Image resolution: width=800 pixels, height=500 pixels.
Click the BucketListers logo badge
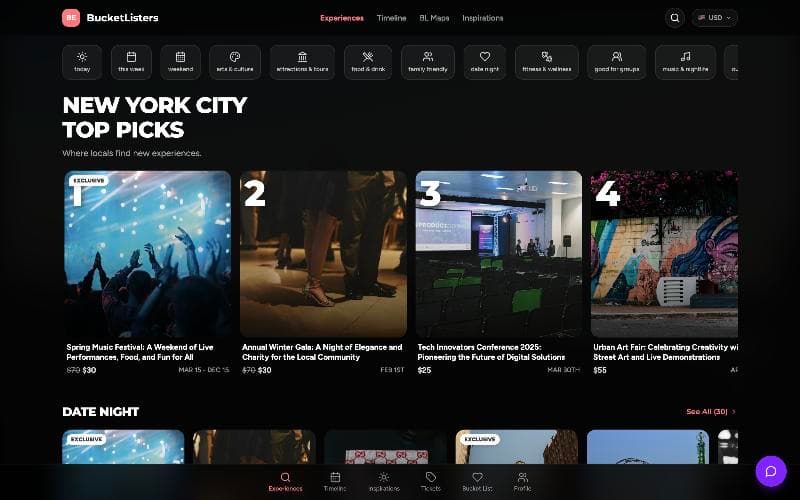pyautogui.click(x=71, y=18)
